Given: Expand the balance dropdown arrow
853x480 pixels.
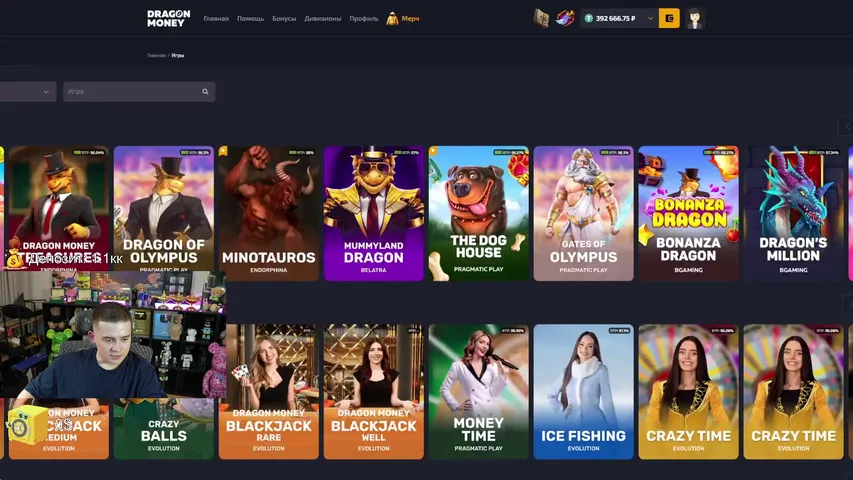Looking at the screenshot, I should [651, 18].
